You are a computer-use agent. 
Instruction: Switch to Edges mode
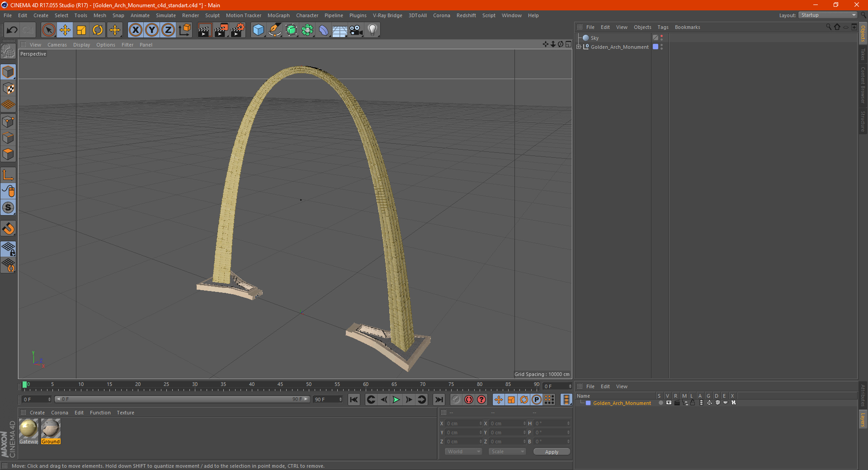(9, 138)
